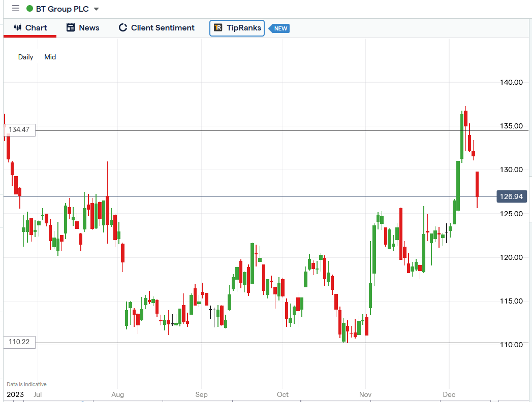
Task: Click the 130.00 price axis label
Action: coord(511,170)
